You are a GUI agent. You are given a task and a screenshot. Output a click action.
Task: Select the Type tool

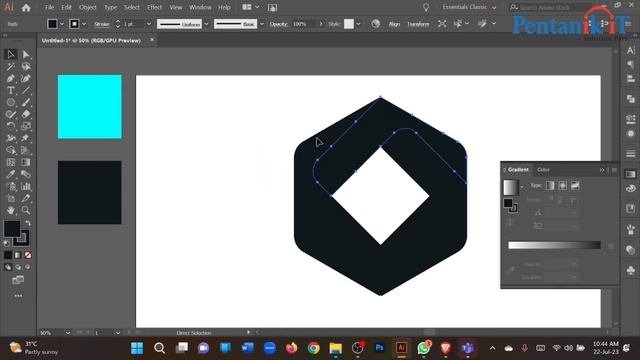coord(11,90)
